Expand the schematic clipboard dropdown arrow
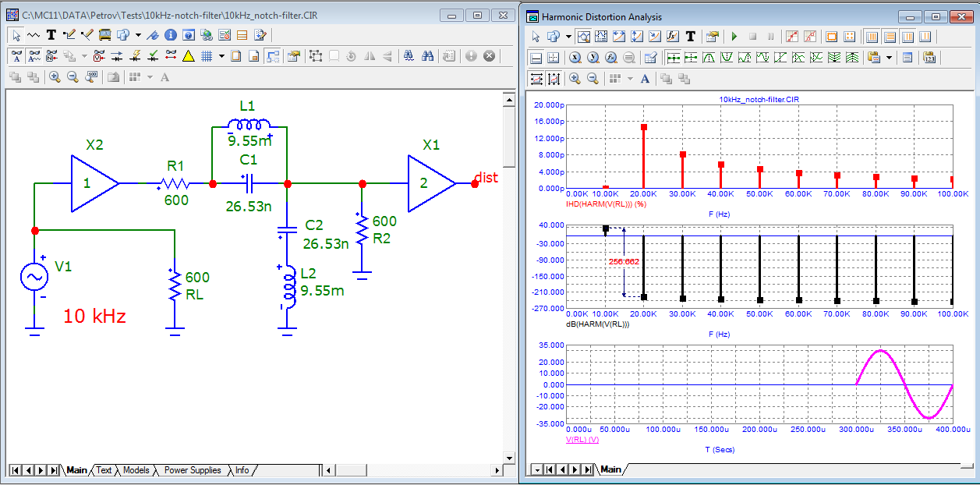 (138, 35)
